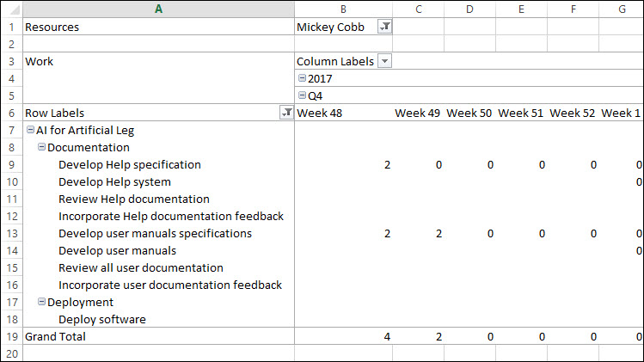Click the Resources cell
644x362 pixels.
tap(52, 27)
